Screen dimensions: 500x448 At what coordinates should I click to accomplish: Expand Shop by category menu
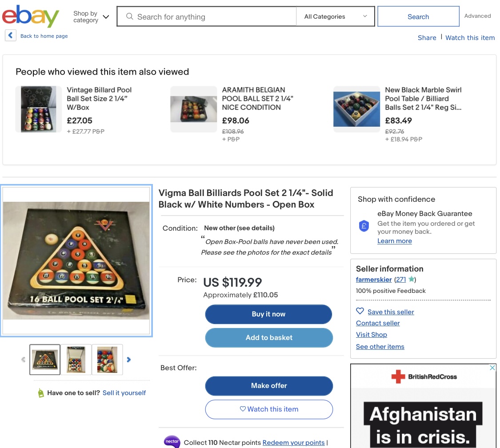(91, 16)
